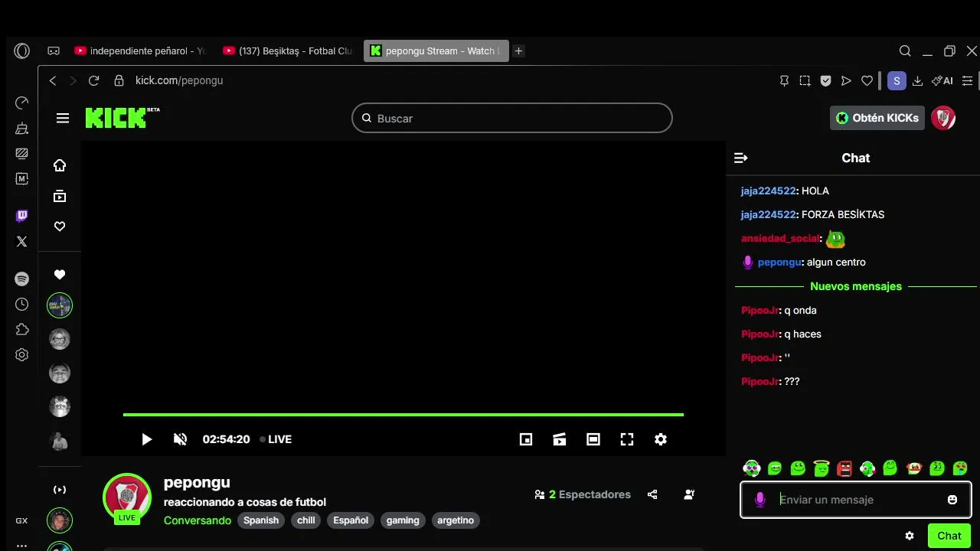Open more sidebar options three dots

click(21, 546)
